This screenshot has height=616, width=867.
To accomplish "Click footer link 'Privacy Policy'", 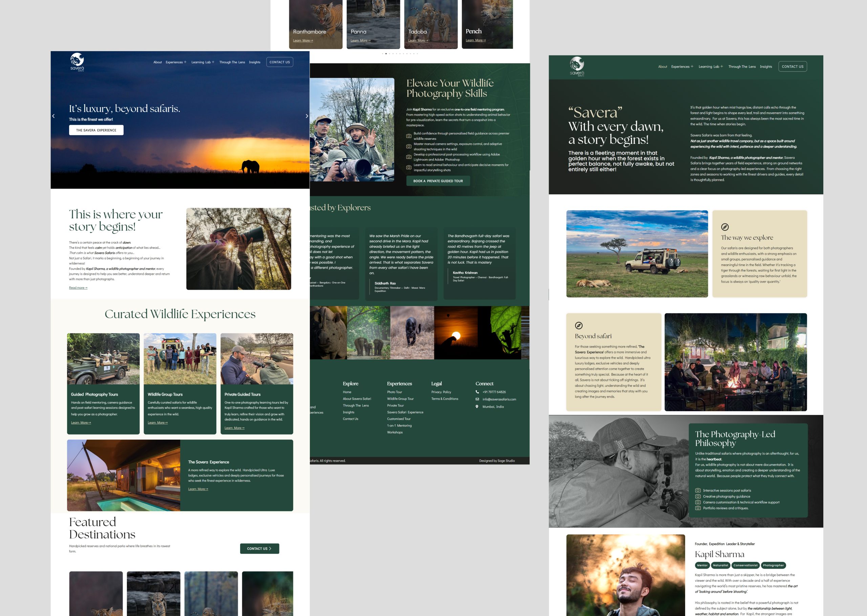I will tap(441, 392).
